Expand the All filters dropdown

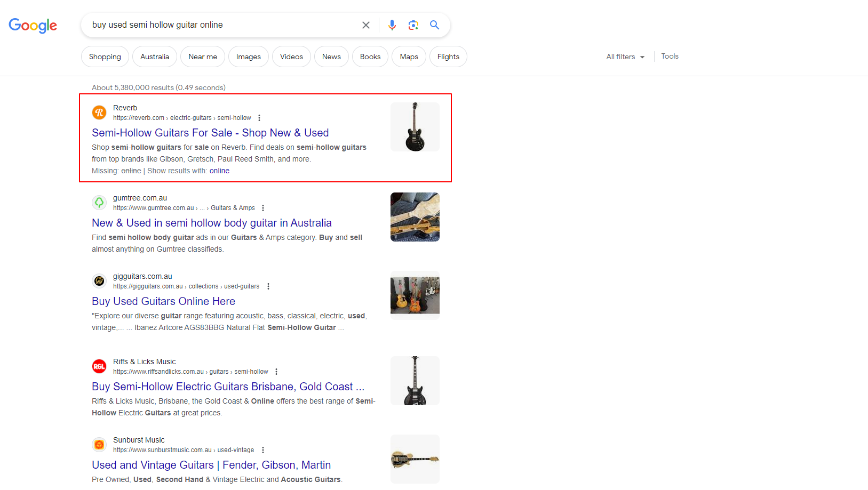(625, 57)
